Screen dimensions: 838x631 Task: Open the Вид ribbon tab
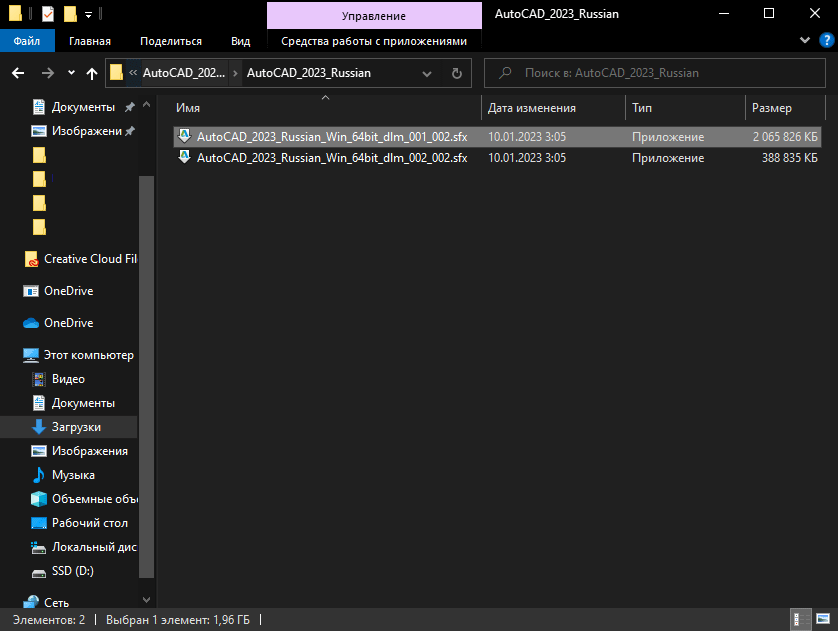pyautogui.click(x=240, y=41)
